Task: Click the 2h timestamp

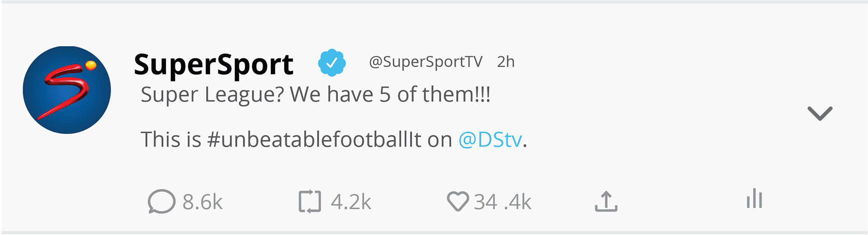Action: point(505,62)
